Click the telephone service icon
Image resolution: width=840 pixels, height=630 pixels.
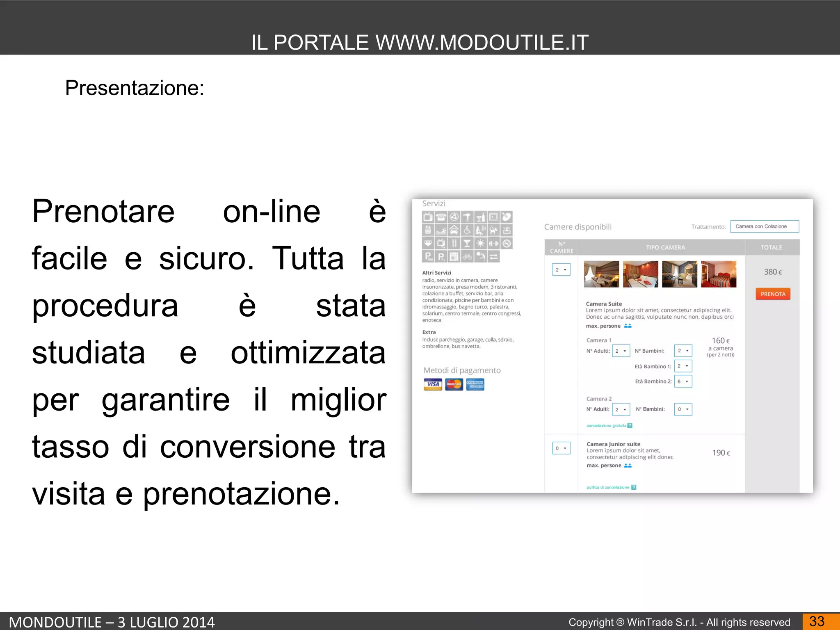(441, 217)
